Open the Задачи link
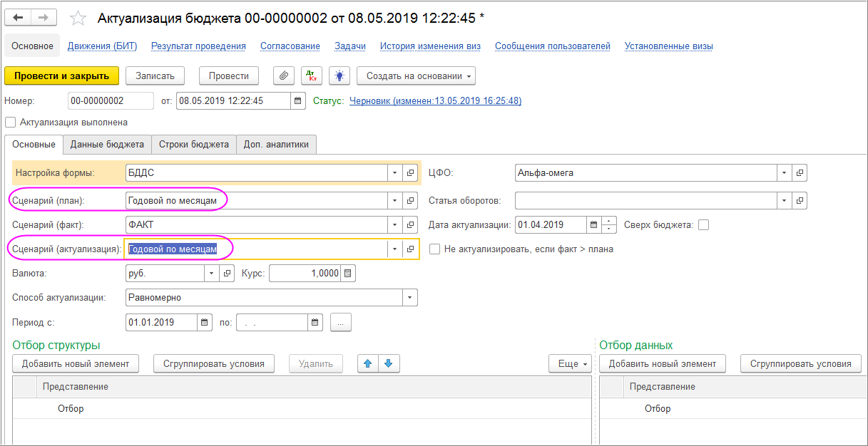Image resolution: width=868 pixels, height=446 pixels. tap(350, 46)
